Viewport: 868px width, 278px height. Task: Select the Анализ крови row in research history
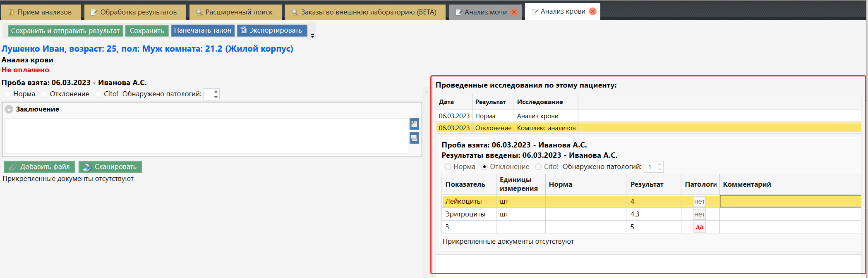click(537, 116)
